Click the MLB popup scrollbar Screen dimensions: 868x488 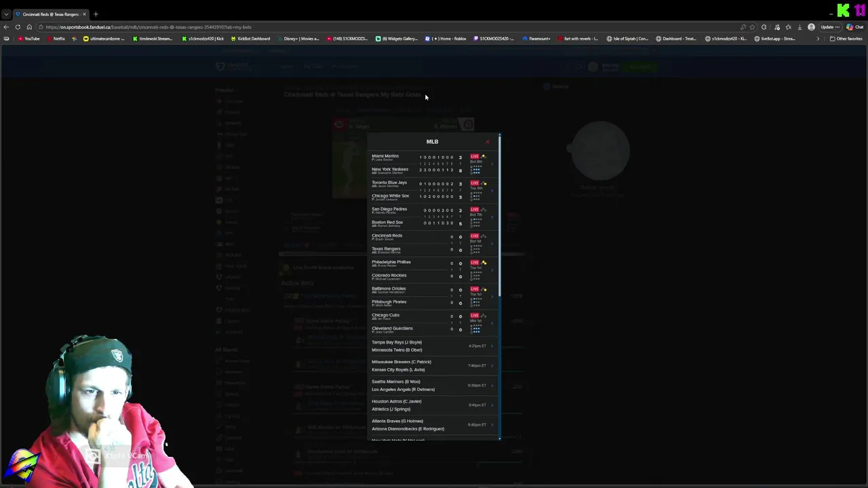pos(500,217)
